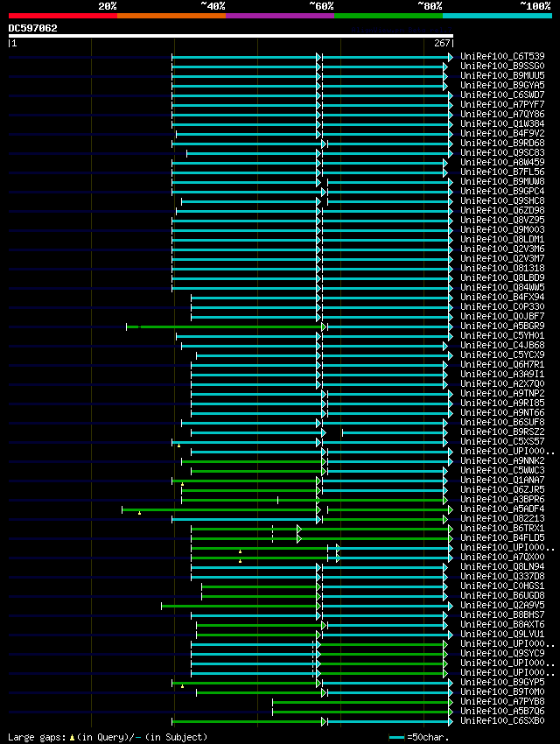Choose hit UniRef100_Q0JBF7
Image resolution: width=560 pixels, height=744 pixels.
tap(502, 316)
